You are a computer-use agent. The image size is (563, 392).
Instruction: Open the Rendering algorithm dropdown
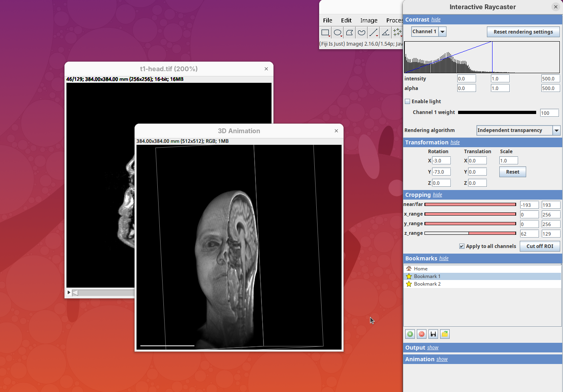pyautogui.click(x=556, y=130)
